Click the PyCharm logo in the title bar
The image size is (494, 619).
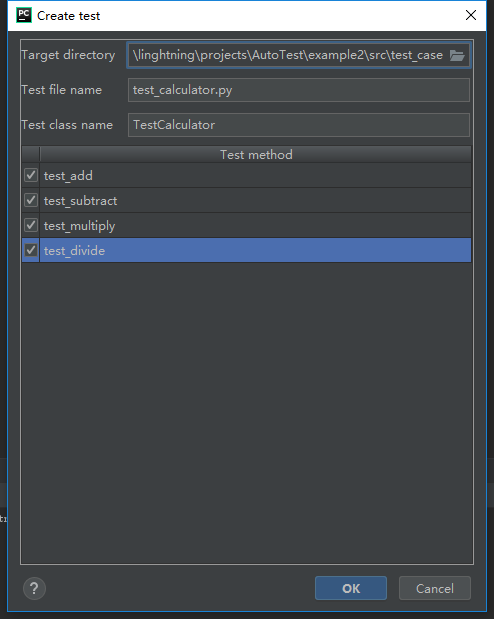tap(24, 15)
